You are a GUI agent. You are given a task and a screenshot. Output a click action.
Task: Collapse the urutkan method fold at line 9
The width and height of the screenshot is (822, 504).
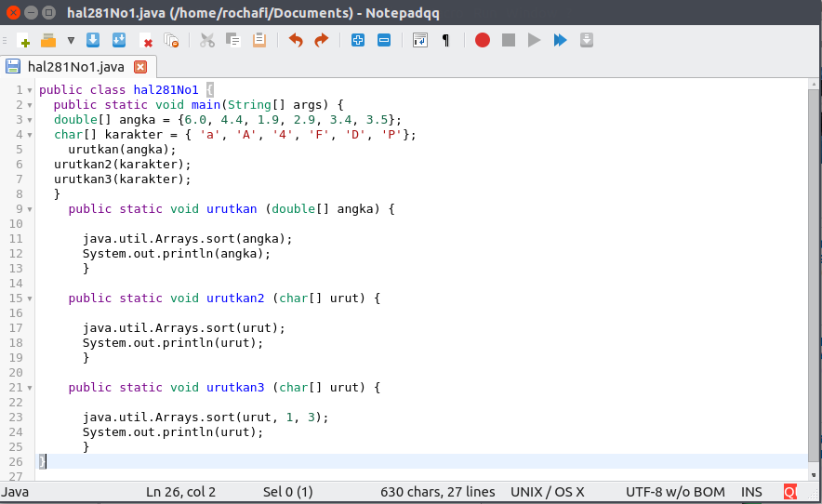tap(30, 209)
